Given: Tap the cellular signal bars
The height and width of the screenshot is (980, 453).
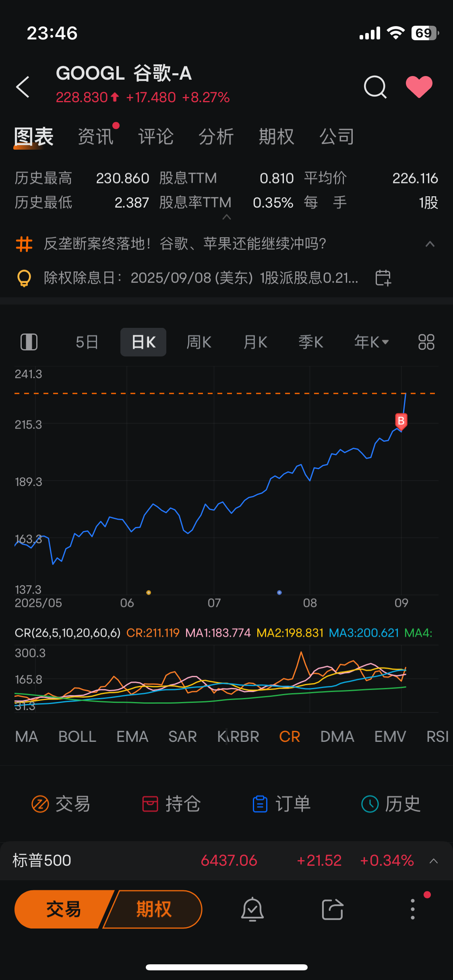Looking at the screenshot, I should pyautogui.click(x=370, y=33).
